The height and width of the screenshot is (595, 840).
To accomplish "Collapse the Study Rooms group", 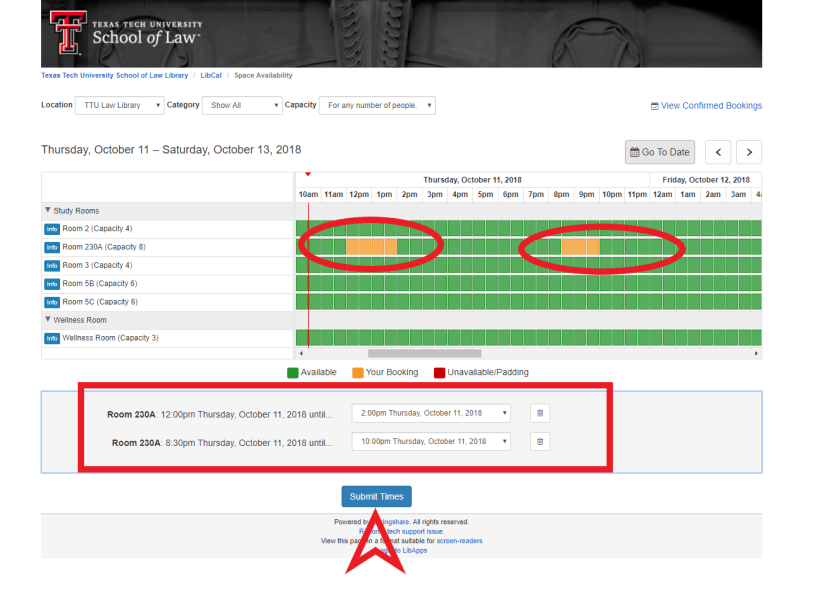I will [x=48, y=211].
